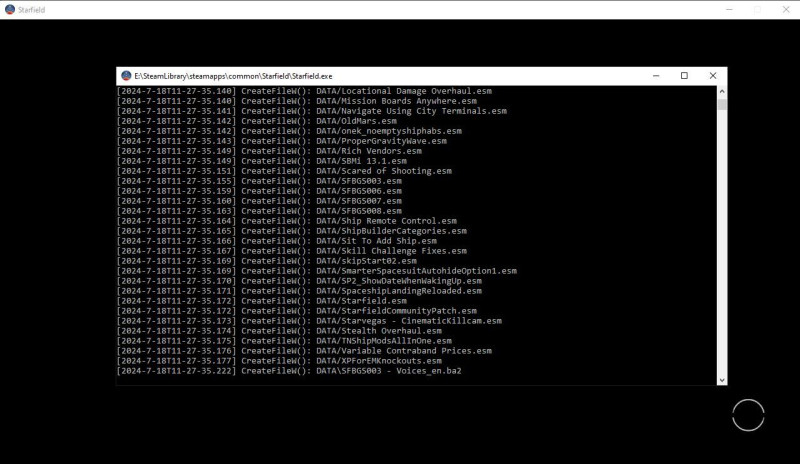This screenshot has width=800, height=464.
Task: Click the 'Locational Damage Overhaul.esm' line
Action: tap(304, 91)
